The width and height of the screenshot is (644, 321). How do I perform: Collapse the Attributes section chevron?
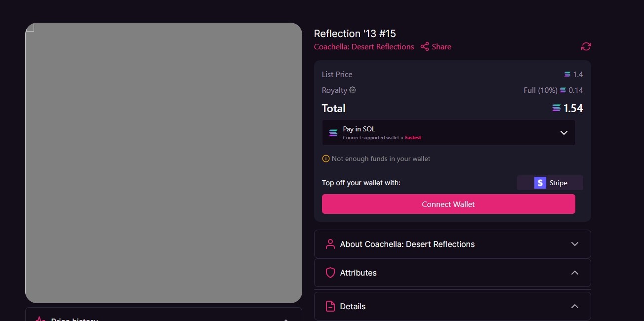click(x=574, y=273)
